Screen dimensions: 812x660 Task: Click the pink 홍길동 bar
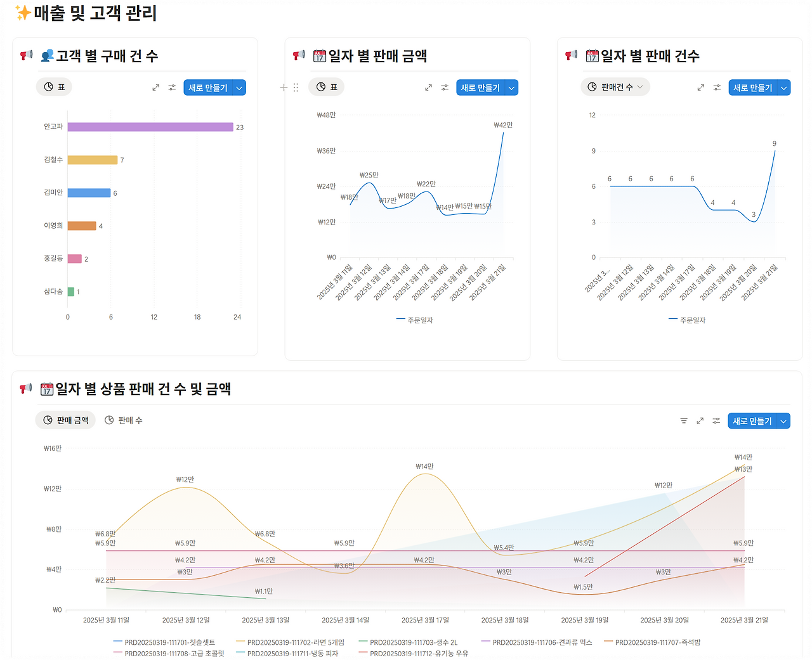[x=75, y=259]
